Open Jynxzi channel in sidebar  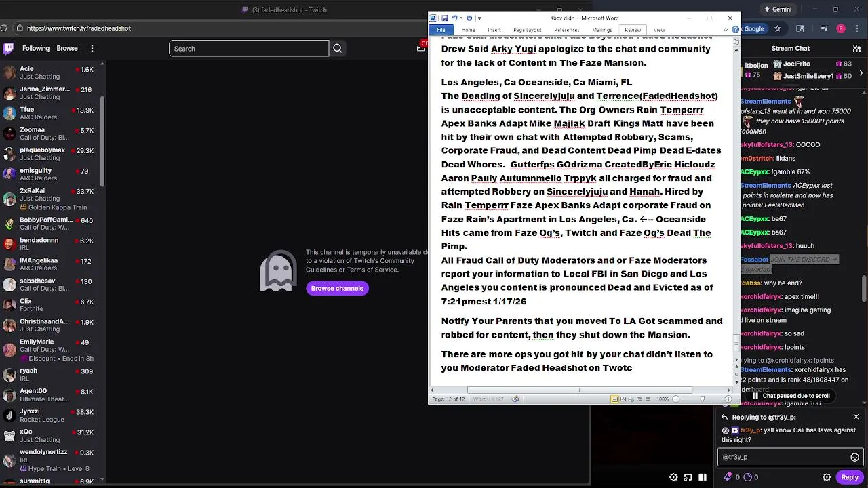tap(51, 415)
